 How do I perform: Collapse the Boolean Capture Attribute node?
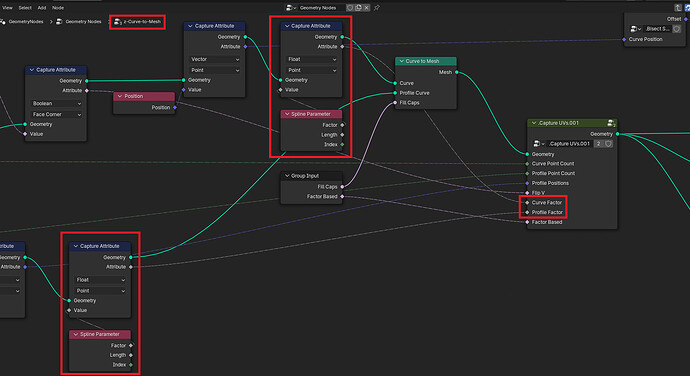coord(31,70)
